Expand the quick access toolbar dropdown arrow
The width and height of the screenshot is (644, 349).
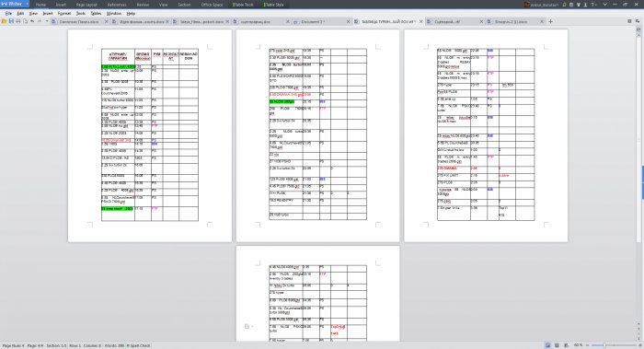[46, 21]
